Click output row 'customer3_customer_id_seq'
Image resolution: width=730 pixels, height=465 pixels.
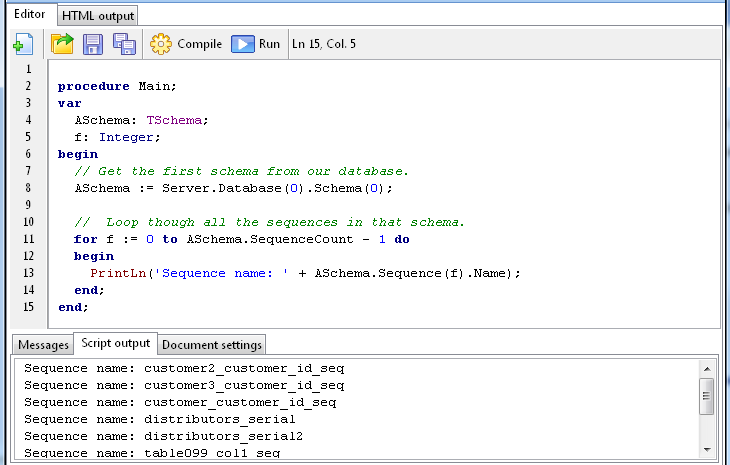184,385
